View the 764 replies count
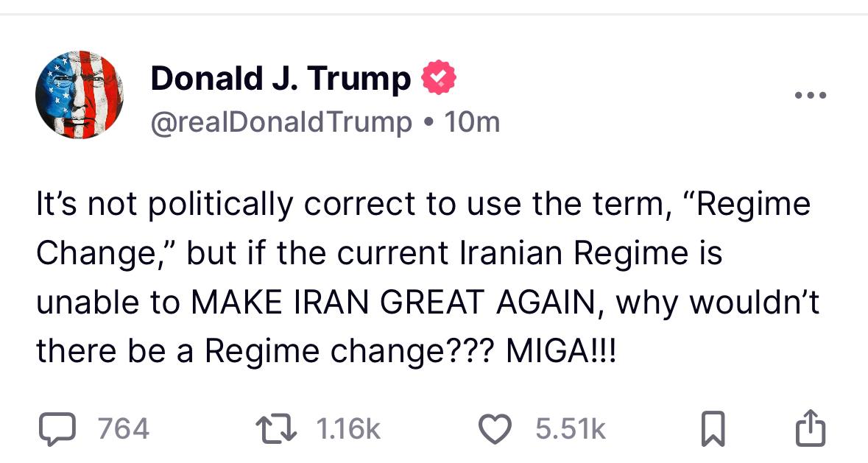 (x=124, y=428)
